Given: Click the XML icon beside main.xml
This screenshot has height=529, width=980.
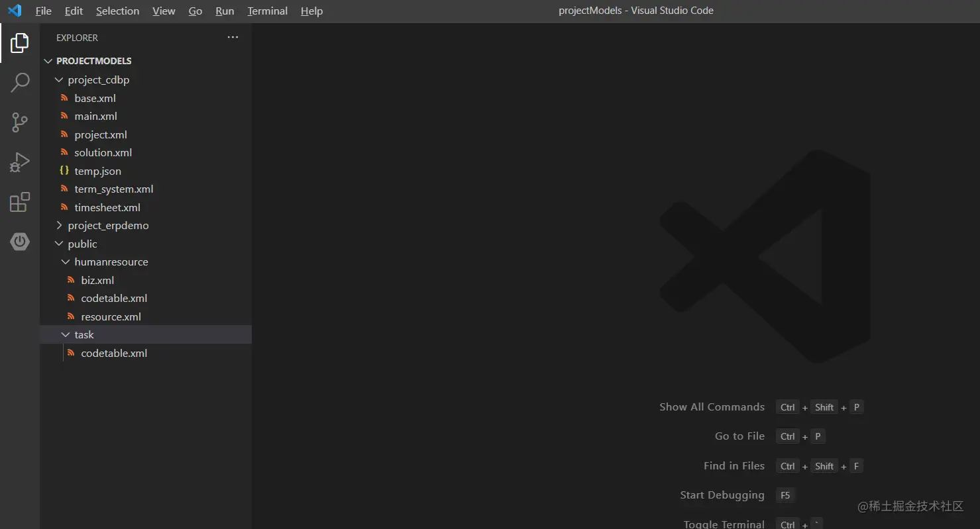Looking at the screenshot, I should coord(64,116).
